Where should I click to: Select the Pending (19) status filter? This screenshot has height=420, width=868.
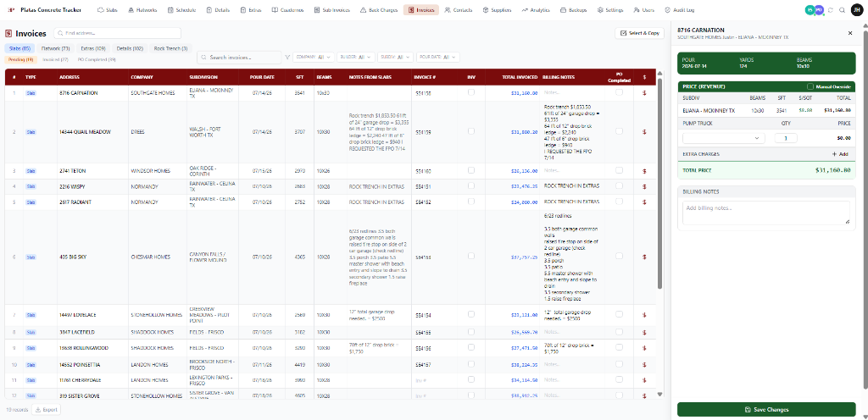(x=21, y=59)
